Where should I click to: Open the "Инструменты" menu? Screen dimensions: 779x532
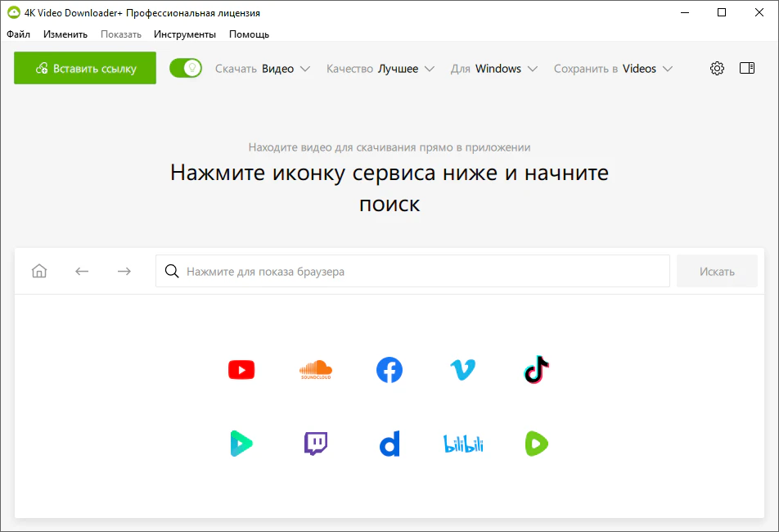coord(185,34)
